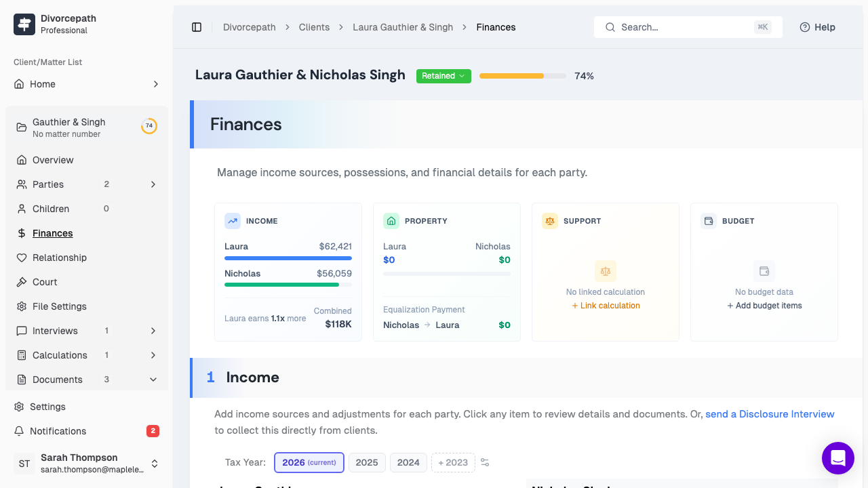Viewport: 868px width, 488px height.
Task: Click the Documents count 3
Action: point(106,380)
